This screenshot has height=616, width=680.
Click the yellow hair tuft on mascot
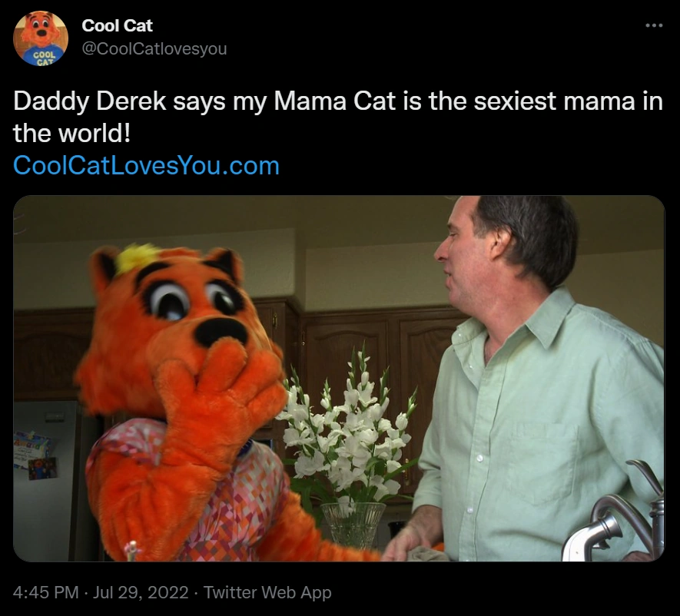[138, 257]
